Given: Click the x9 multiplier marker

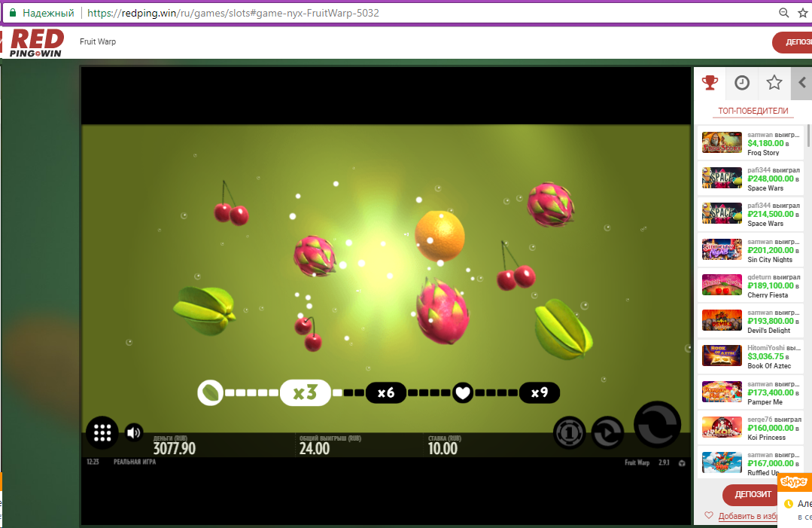Looking at the screenshot, I should pos(539,392).
